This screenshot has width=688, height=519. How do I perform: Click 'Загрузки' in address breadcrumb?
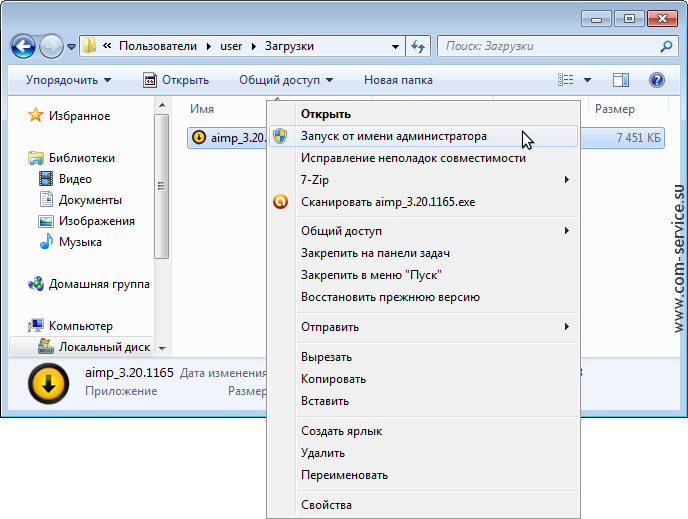[289, 46]
